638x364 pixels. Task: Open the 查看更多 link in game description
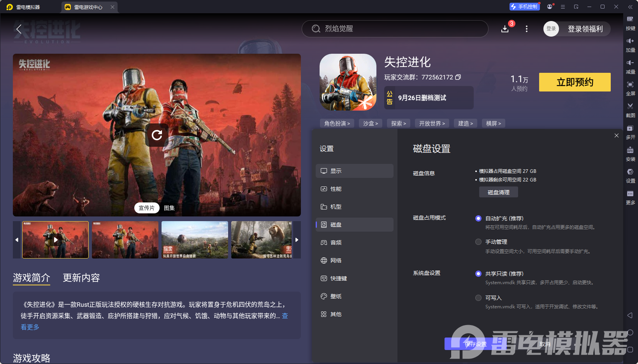[x=30, y=327]
